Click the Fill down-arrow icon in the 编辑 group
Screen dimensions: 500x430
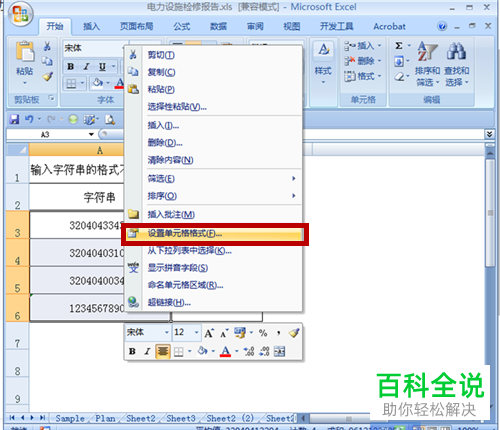pos(399,61)
